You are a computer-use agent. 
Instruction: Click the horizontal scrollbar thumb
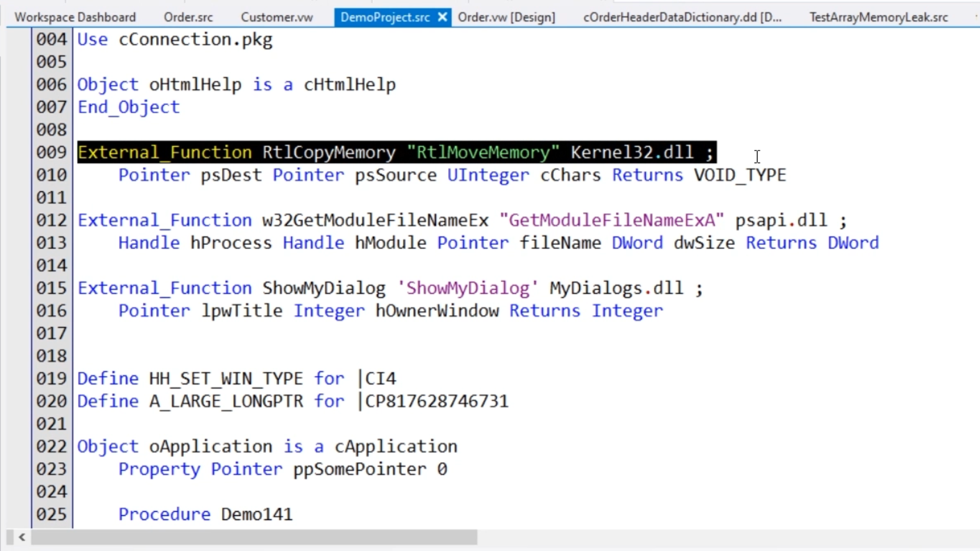click(254, 537)
